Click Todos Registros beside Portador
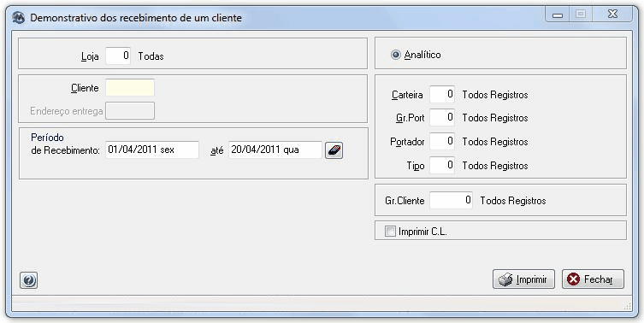The height and width of the screenshot is (323, 644). click(x=495, y=142)
